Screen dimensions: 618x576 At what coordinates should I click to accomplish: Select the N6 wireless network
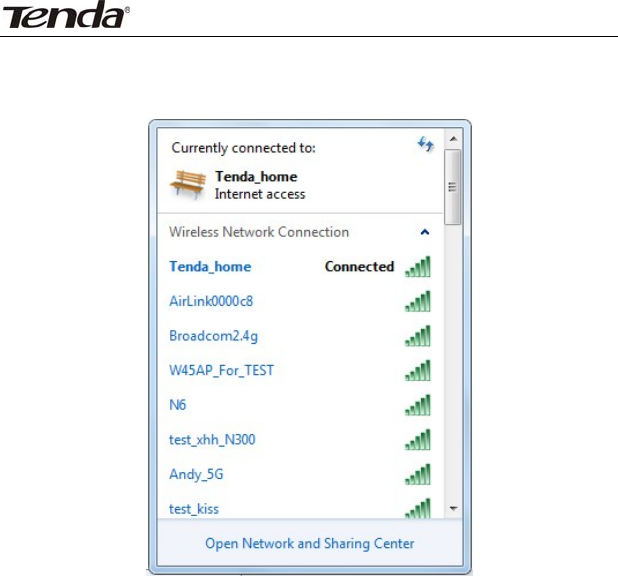[x=300, y=405]
